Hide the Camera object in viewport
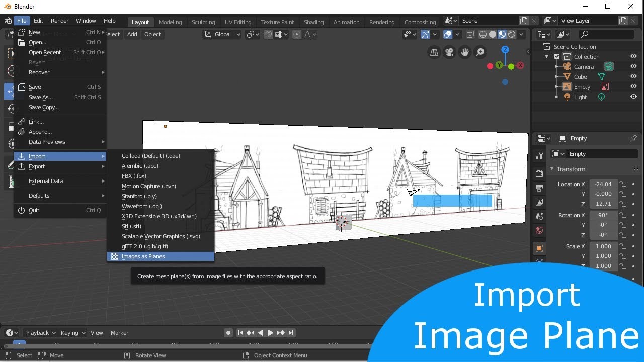The image size is (644, 362). [x=633, y=67]
